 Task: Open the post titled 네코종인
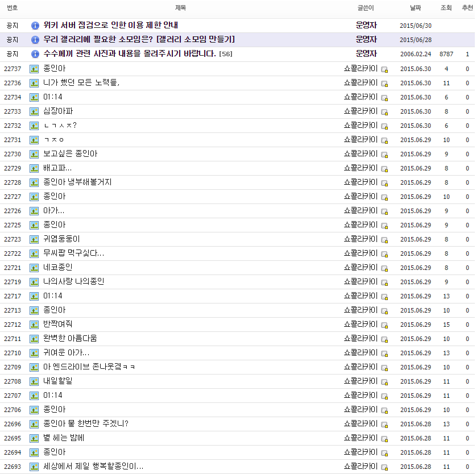pos(57,267)
